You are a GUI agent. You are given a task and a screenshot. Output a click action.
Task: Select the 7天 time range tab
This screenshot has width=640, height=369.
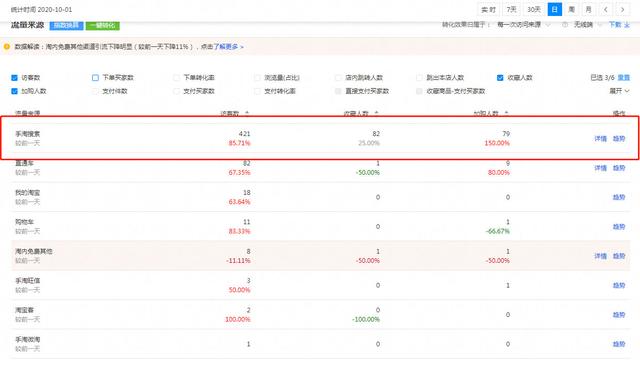[511, 9]
